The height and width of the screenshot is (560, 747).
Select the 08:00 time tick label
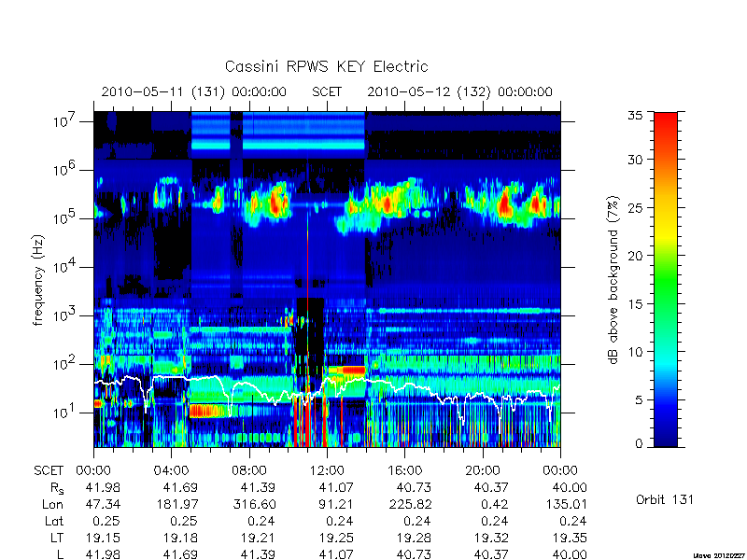(248, 471)
